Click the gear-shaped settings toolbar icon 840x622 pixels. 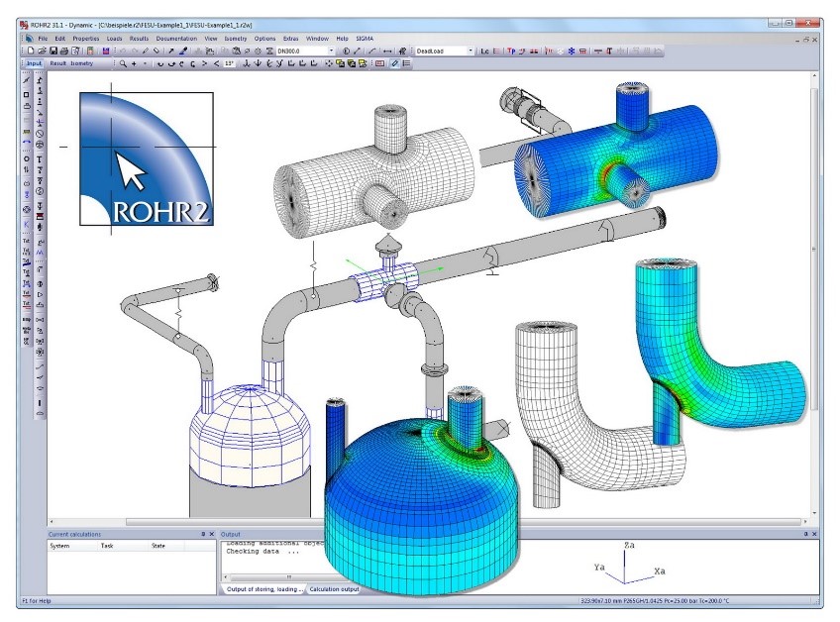tap(258, 51)
